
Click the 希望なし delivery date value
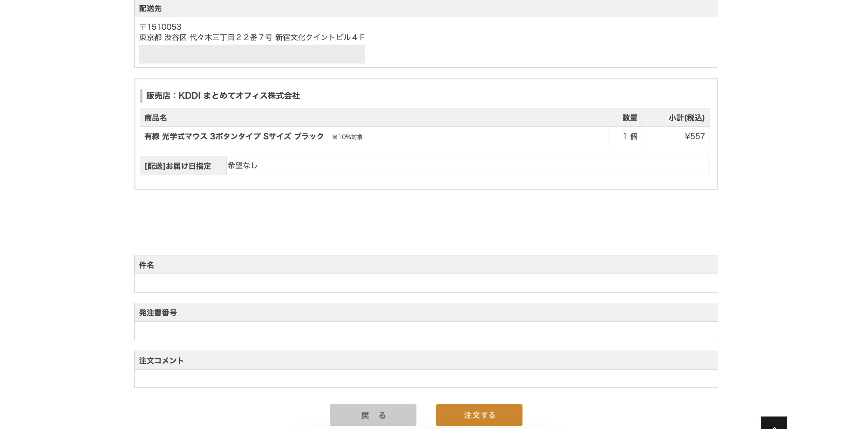tap(242, 166)
